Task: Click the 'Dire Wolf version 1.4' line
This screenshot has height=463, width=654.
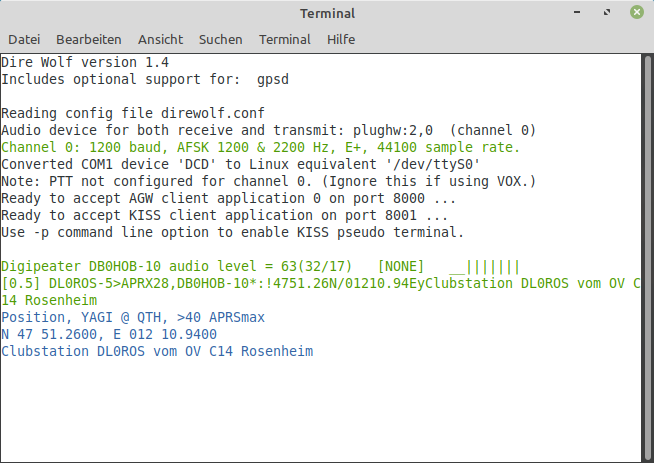Action: 85,63
